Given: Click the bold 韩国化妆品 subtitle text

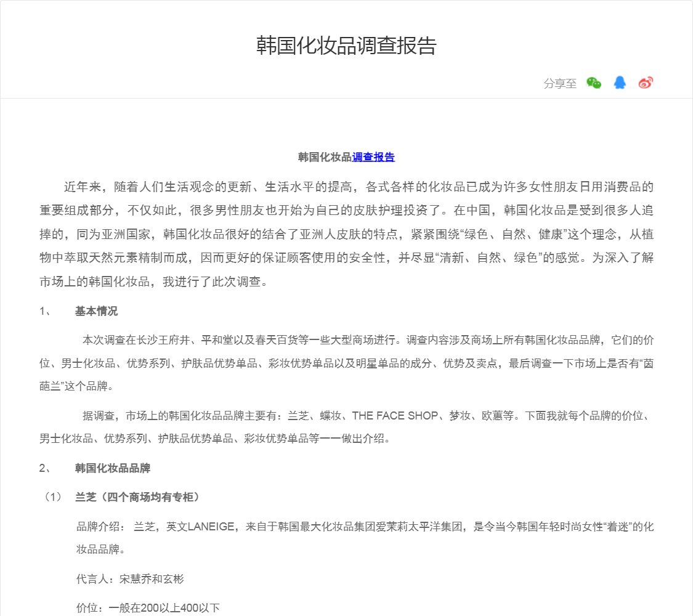Looking at the screenshot, I should [325, 157].
